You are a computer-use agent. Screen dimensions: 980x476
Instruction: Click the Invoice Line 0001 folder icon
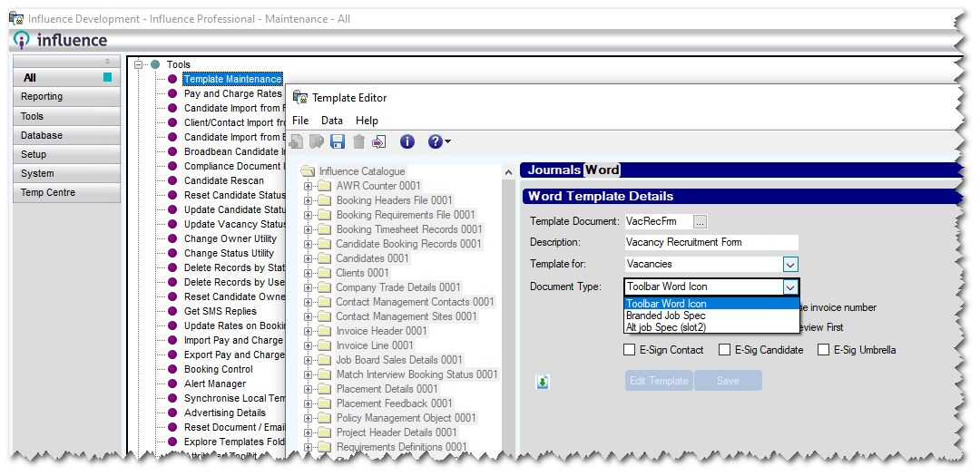click(x=324, y=345)
